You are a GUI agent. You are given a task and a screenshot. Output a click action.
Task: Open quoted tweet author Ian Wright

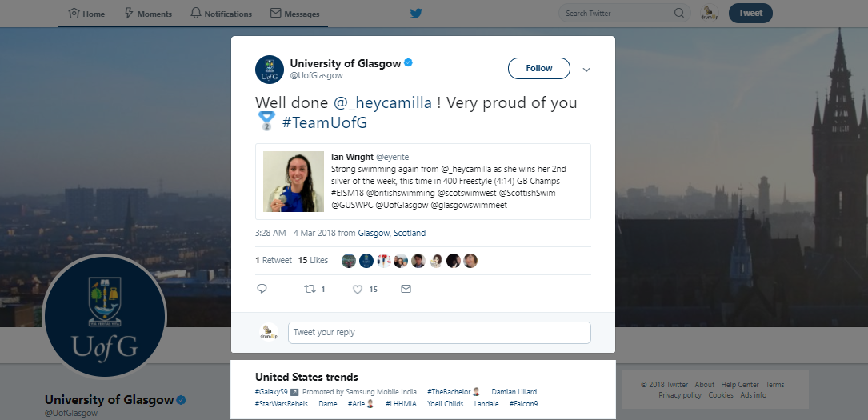tap(352, 157)
